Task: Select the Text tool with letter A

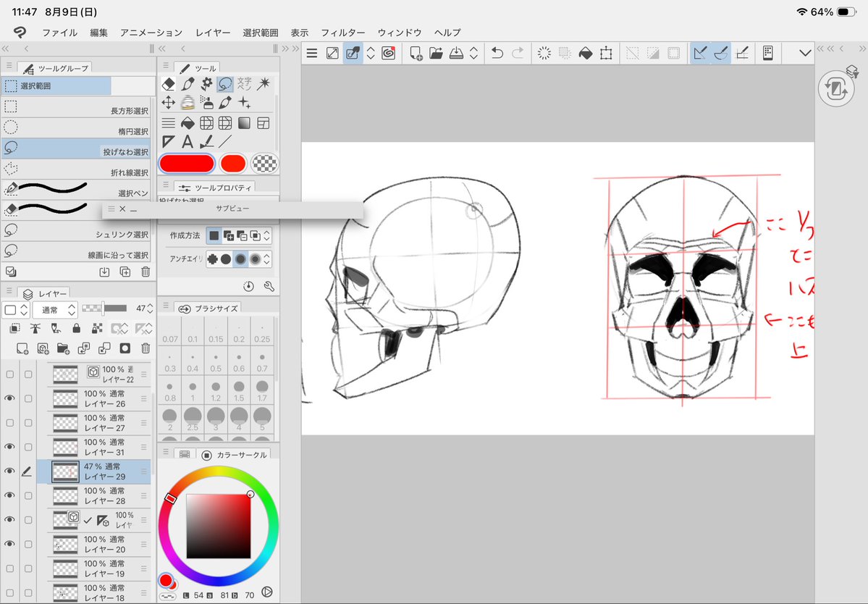Action: click(x=187, y=142)
